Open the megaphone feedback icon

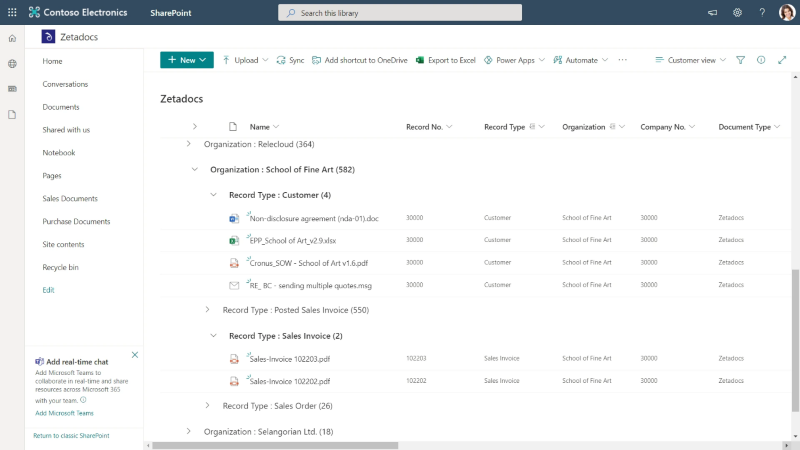712,13
